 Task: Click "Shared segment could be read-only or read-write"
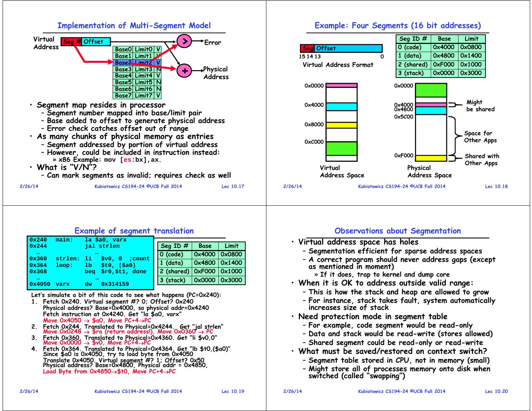(x=396, y=342)
